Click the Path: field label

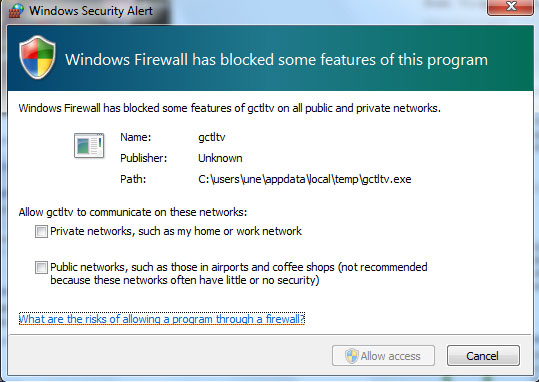click(133, 179)
